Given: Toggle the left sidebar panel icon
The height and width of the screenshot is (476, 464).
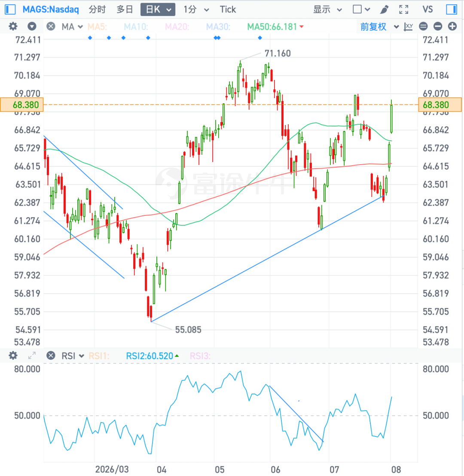Looking at the screenshot, I should tap(10, 9).
